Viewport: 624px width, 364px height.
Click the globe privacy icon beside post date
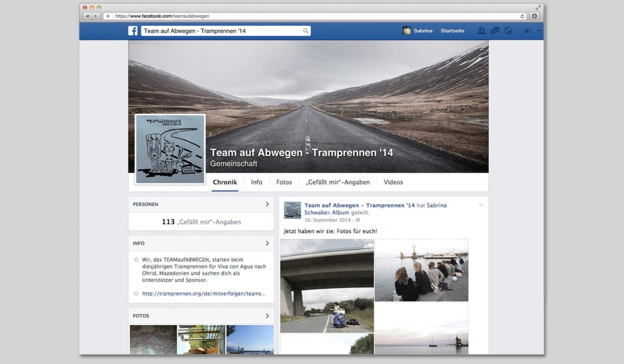click(358, 220)
